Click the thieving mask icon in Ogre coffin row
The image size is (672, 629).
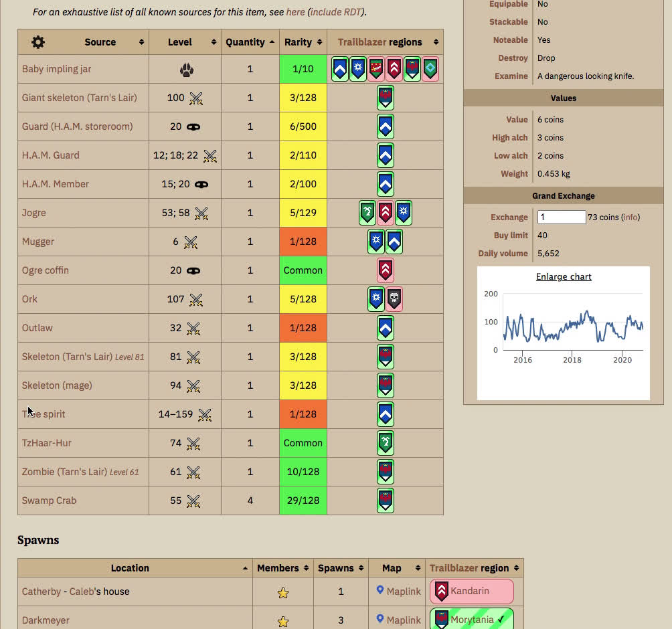[x=193, y=271]
